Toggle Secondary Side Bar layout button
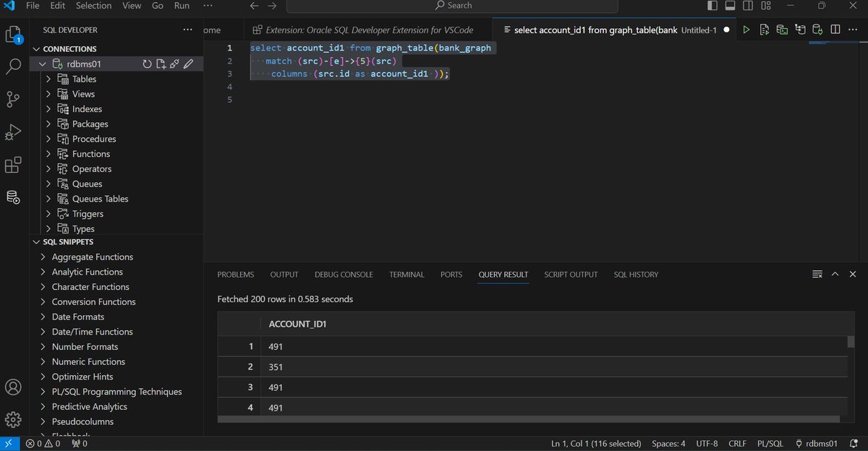 pyautogui.click(x=748, y=6)
